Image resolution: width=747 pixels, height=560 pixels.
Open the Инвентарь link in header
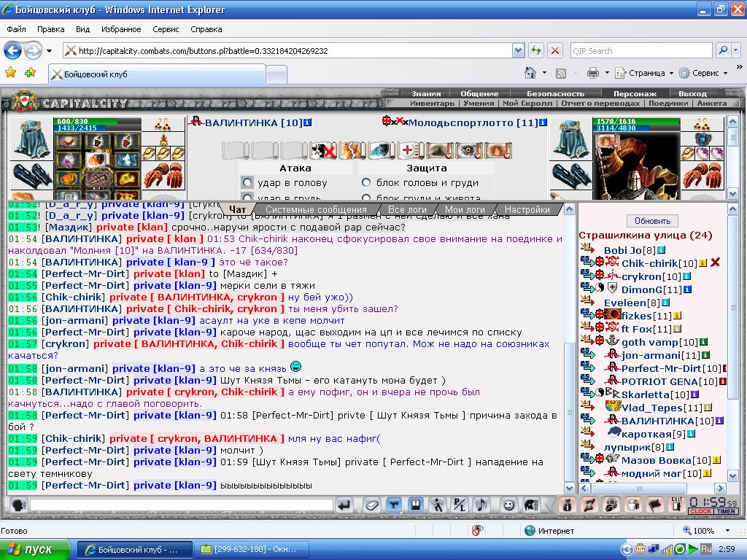click(432, 104)
